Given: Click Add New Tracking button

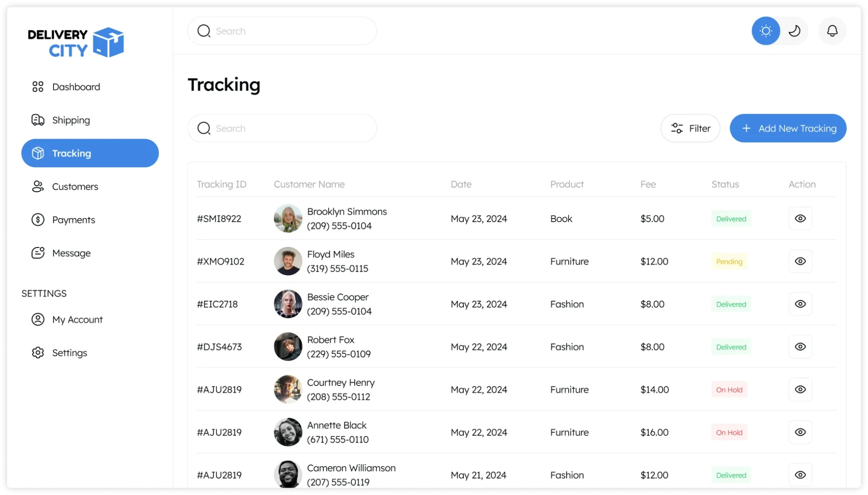Looking at the screenshot, I should 788,129.
